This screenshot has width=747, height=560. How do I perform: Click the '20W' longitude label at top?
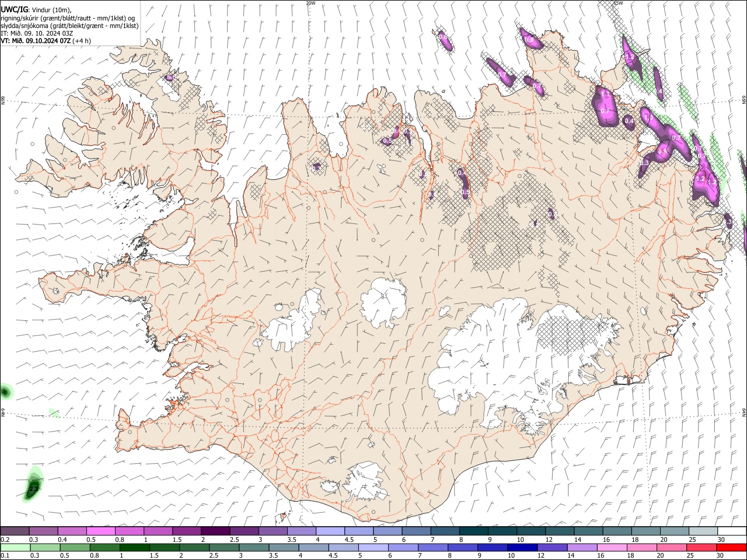pyautogui.click(x=311, y=3)
